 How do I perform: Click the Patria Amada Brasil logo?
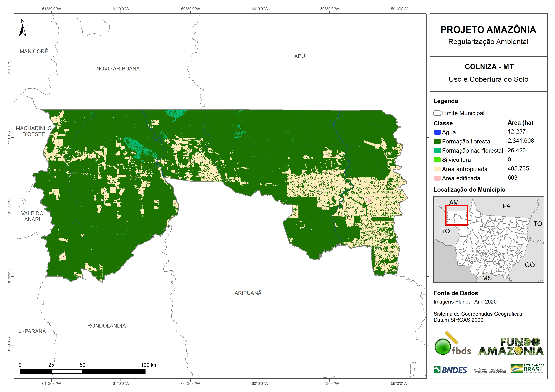[527, 369]
